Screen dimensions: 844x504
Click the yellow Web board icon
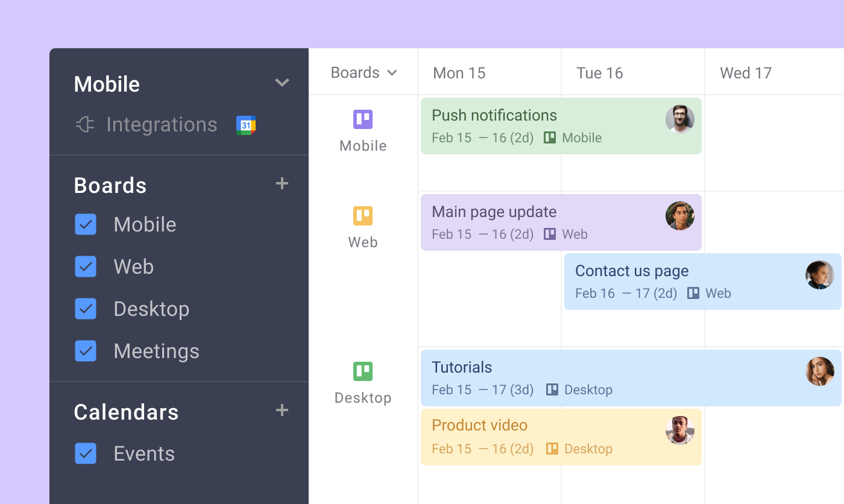362,215
